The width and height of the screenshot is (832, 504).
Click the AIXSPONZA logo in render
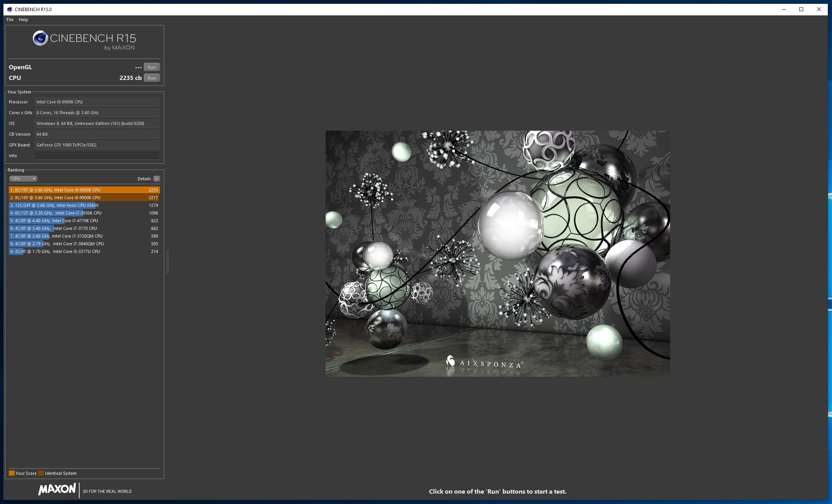coord(484,363)
